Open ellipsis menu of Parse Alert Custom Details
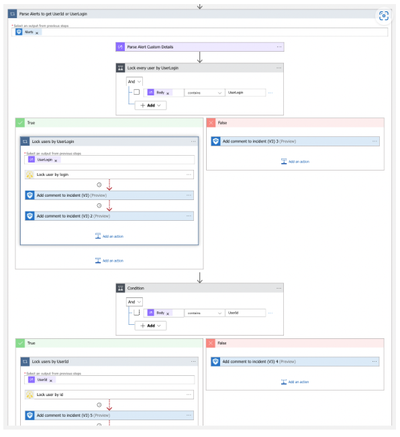Image resolution: width=400 pixels, height=437 pixels. [x=279, y=47]
